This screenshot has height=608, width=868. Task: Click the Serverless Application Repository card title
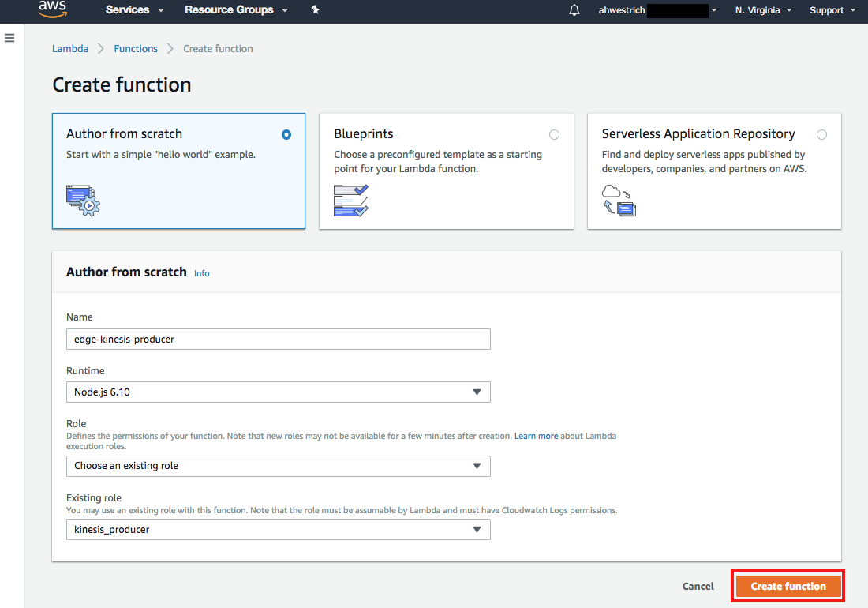(698, 134)
